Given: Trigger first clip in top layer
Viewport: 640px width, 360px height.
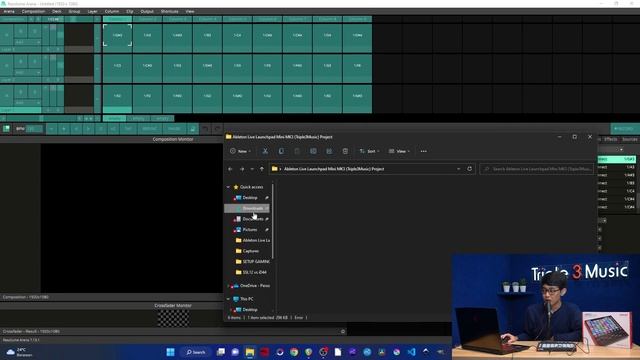Looking at the screenshot, I should (117, 35).
